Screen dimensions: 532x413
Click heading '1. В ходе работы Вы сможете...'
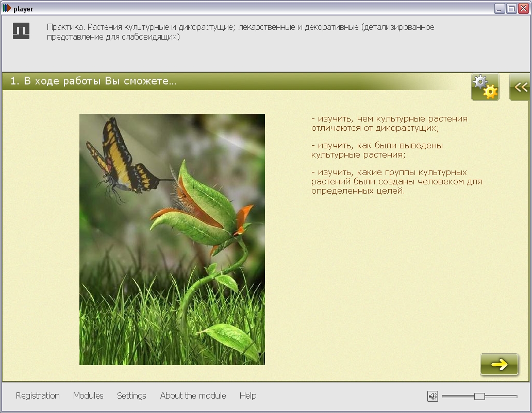[93, 81]
